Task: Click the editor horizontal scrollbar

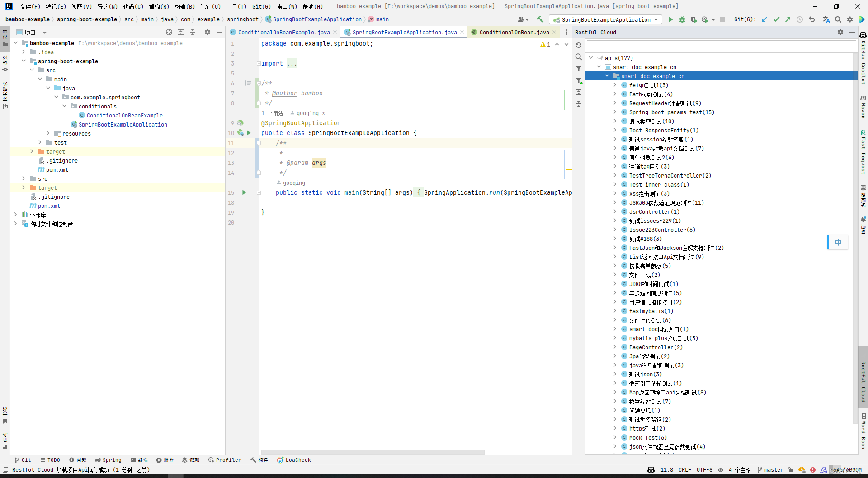Action: (373, 452)
